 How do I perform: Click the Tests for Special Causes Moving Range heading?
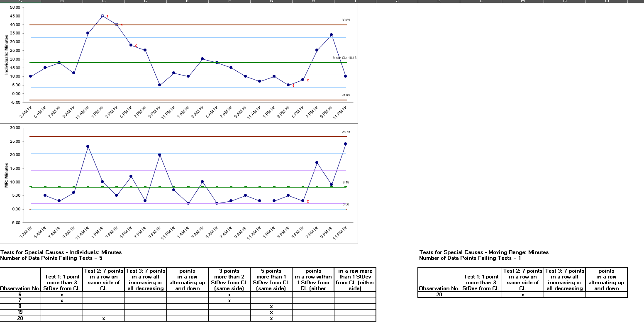pyautogui.click(x=483, y=252)
